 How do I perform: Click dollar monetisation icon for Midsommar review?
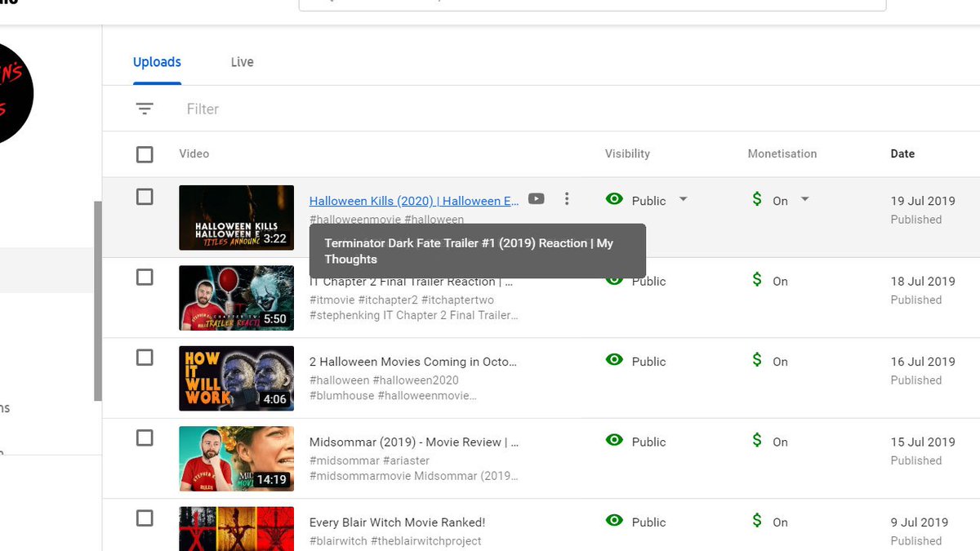tap(757, 441)
